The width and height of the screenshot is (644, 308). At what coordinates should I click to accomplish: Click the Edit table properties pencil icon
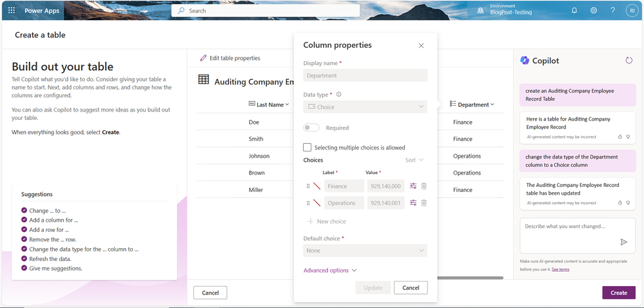click(x=203, y=58)
